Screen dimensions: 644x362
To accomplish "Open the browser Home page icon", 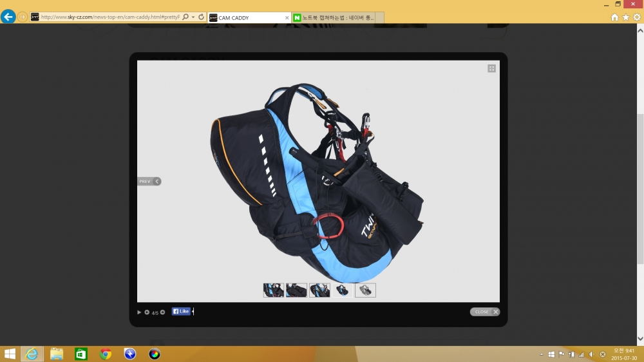I will 614,17.
